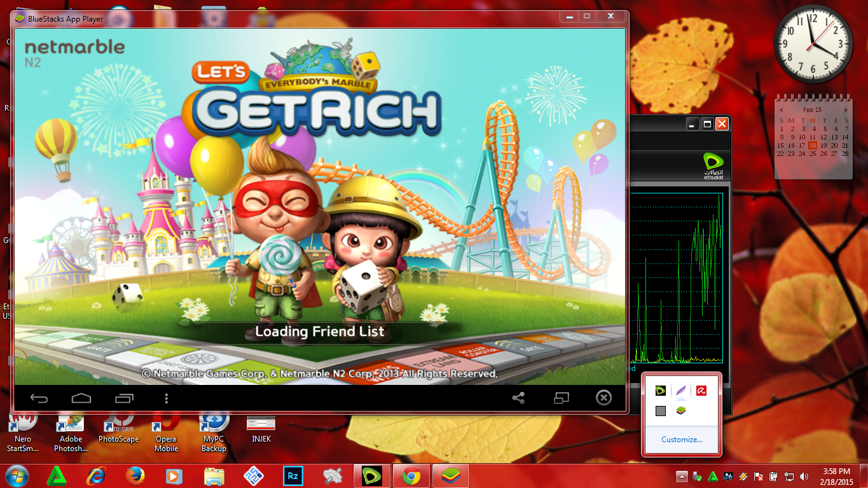Image resolution: width=868 pixels, height=488 pixels.
Task: Minimize the Etisalat window
Action: tap(694, 124)
